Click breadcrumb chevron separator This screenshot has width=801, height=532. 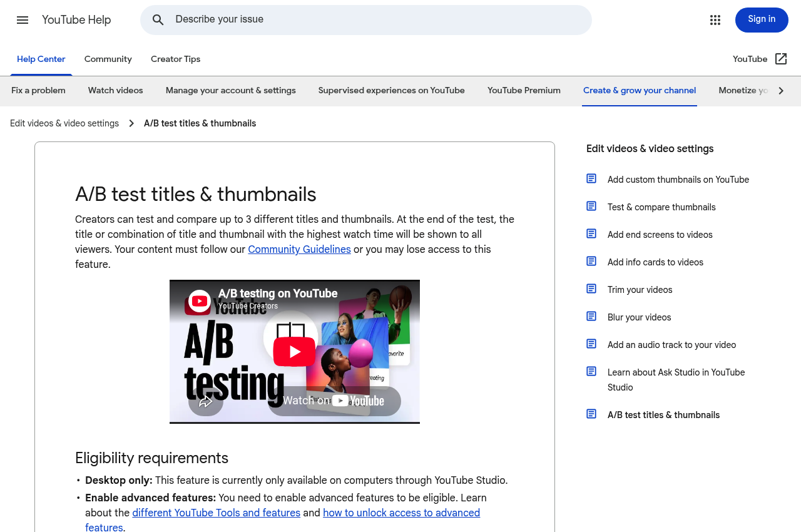tap(131, 123)
